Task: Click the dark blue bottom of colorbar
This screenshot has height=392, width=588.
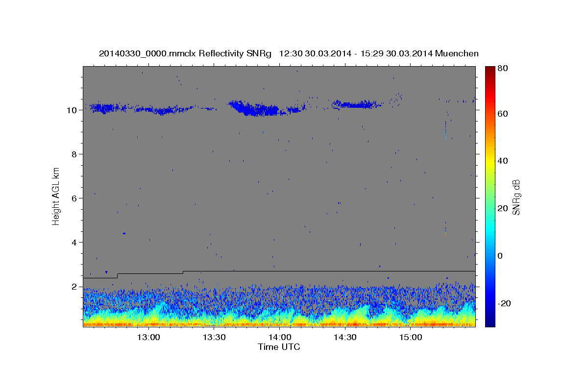Action: tap(490, 322)
